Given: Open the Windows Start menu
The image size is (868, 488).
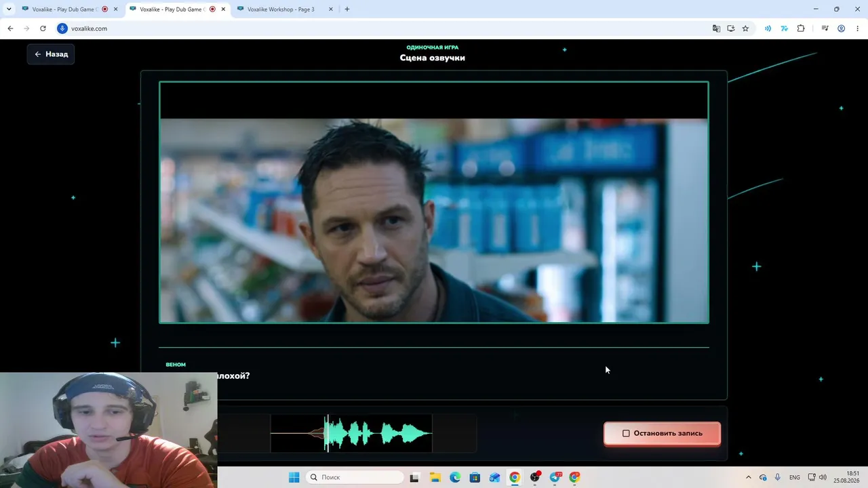Looking at the screenshot, I should point(294,477).
